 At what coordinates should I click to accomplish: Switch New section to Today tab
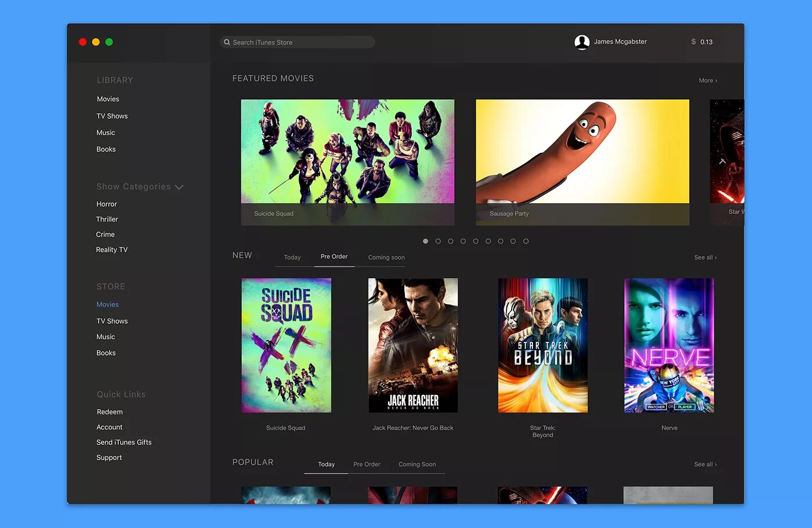point(292,258)
